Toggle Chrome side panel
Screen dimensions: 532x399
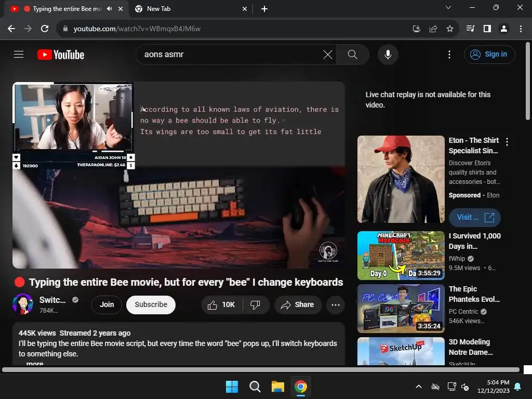click(x=487, y=29)
